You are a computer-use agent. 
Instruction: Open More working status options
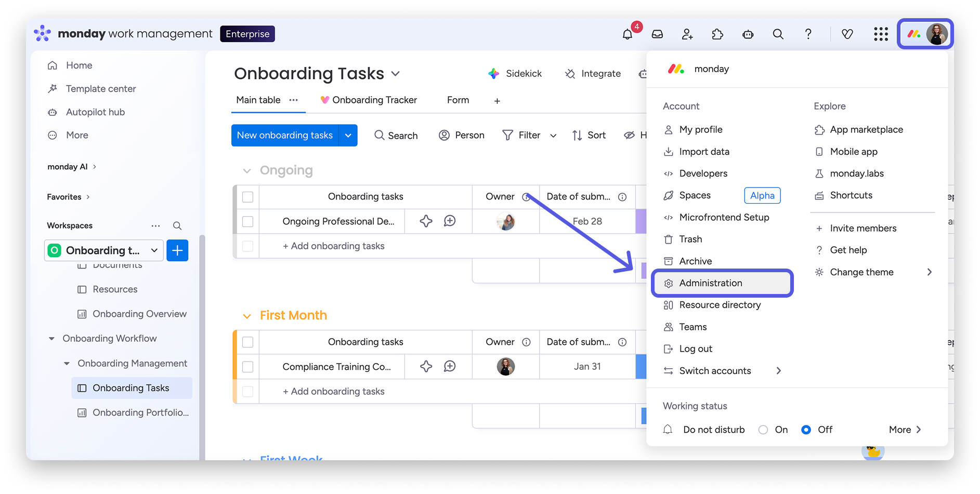[x=905, y=430]
